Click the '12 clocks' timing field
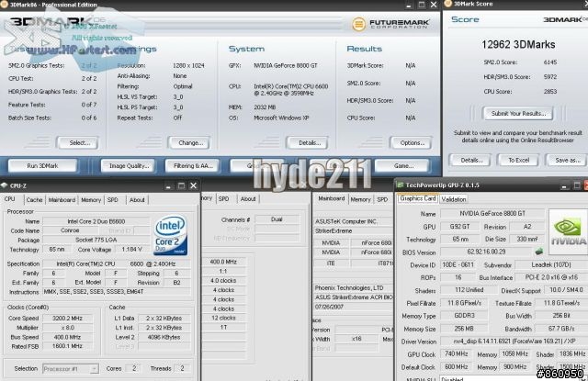Viewport: 588px width, 381px height. pyautogui.click(x=223, y=318)
